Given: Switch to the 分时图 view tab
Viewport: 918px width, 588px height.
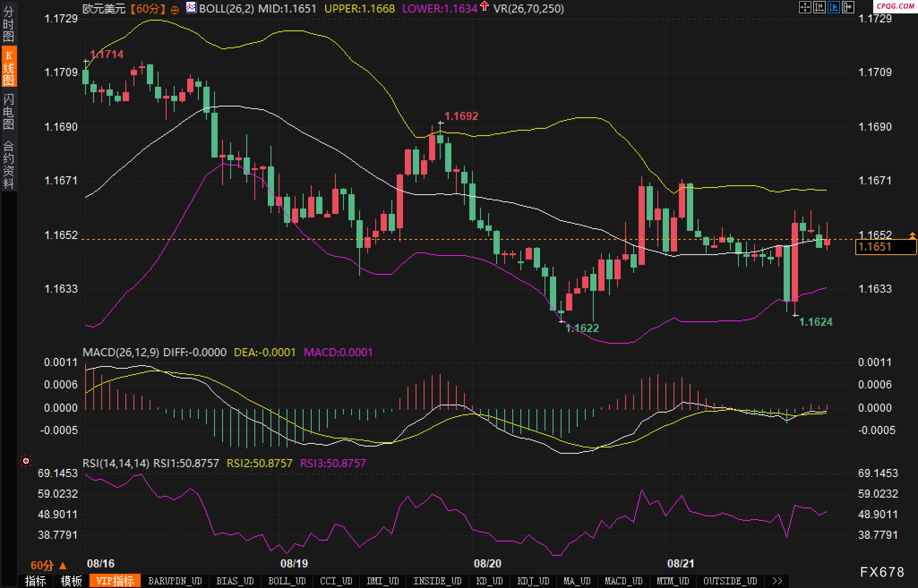Looking at the screenshot, I should tap(9, 23).
